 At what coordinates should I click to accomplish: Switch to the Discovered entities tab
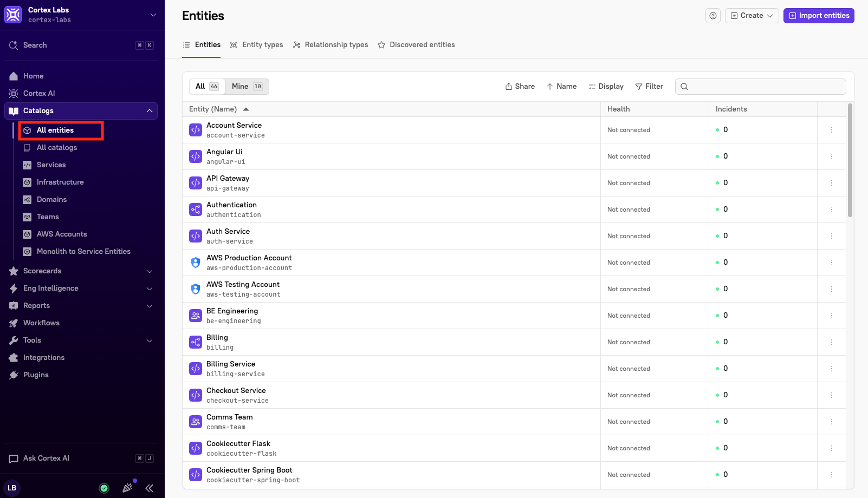(416, 45)
